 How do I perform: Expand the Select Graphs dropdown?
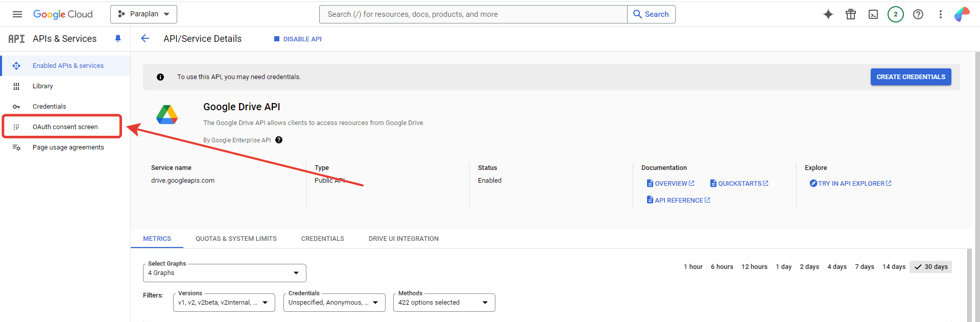pos(224,273)
